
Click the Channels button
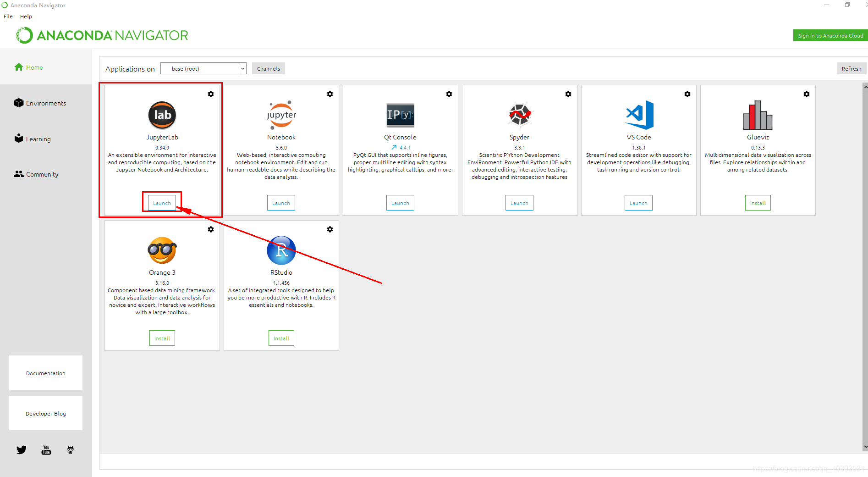coord(269,69)
